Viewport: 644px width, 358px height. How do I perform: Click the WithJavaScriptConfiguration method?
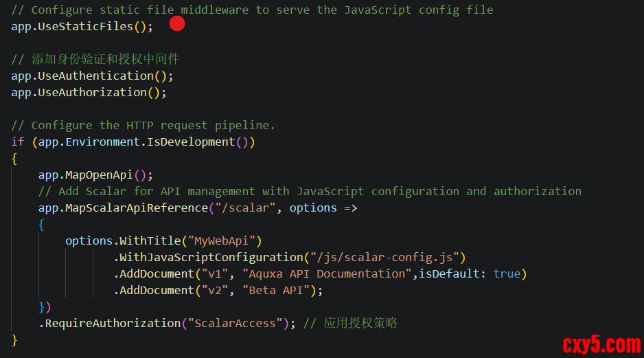click(x=211, y=257)
